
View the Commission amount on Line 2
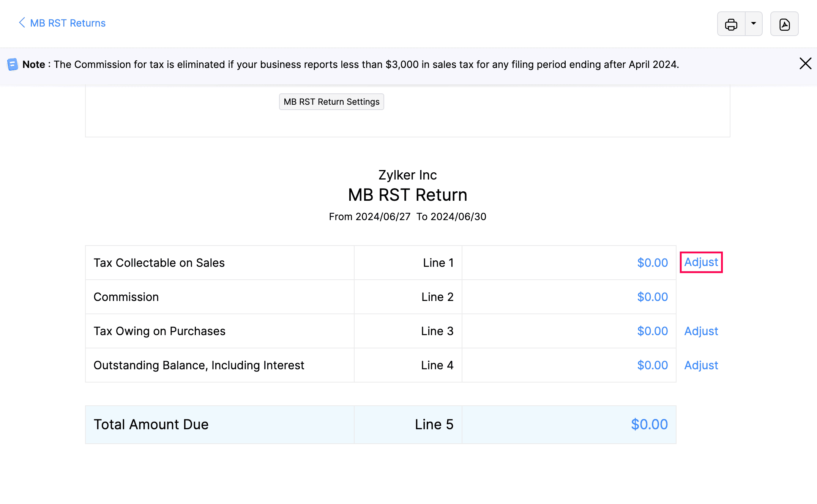tap(652, 297)
